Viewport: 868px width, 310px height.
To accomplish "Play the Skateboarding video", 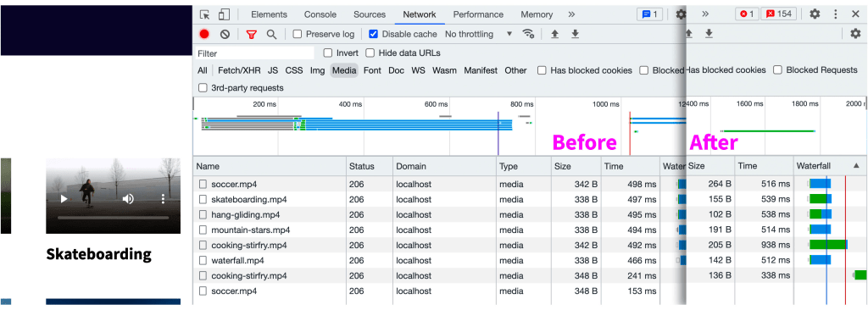I will [64, 198].
